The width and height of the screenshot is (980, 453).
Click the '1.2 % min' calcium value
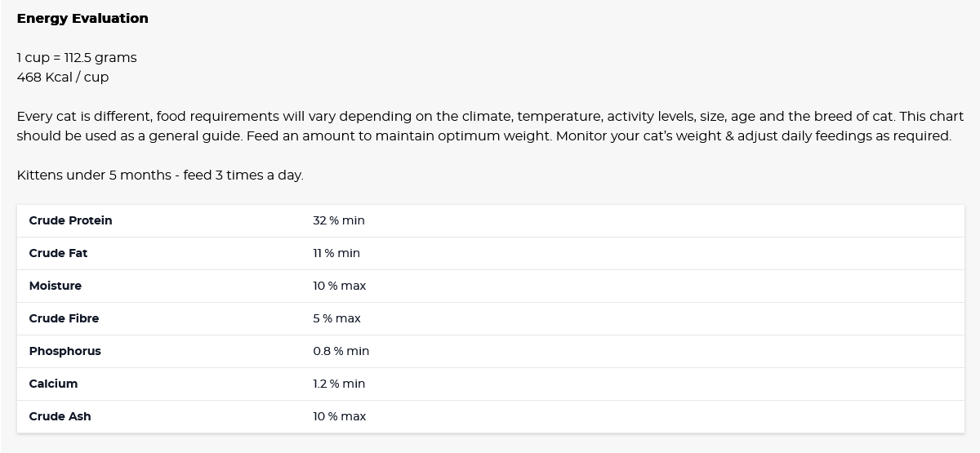(x=339, y=384)
